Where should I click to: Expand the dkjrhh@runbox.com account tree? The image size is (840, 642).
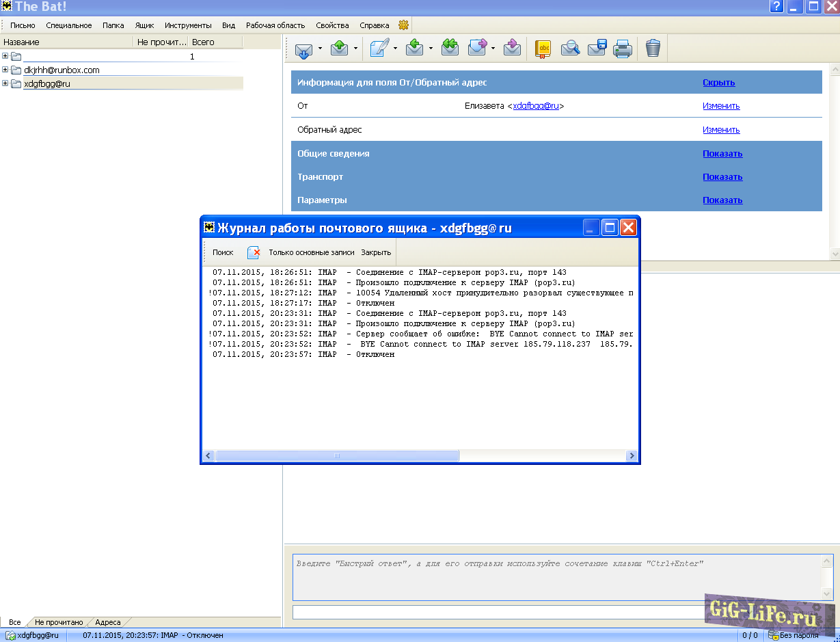pos(5,70)
